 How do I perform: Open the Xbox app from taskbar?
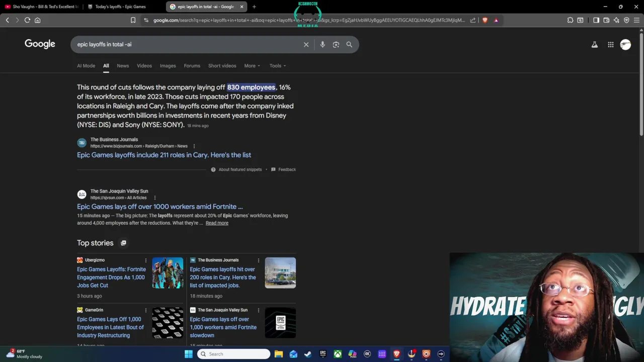[338, 354]
